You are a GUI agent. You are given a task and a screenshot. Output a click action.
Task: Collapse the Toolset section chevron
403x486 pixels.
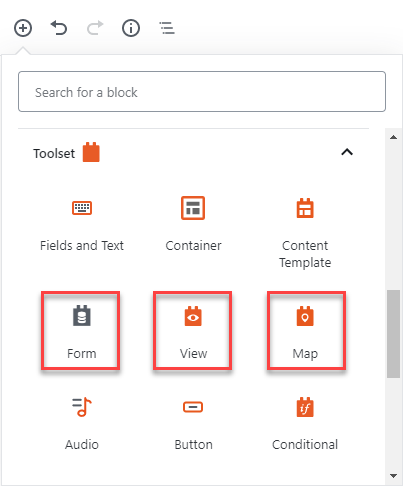(x=347, y=152)
